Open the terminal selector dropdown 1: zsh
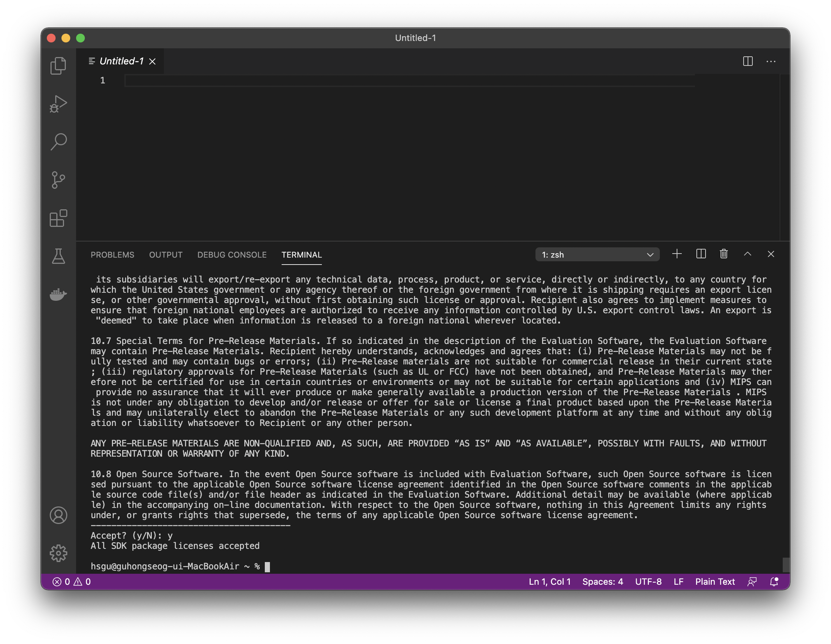The height and width of the screenshot is (644, 831). (597, 255)
